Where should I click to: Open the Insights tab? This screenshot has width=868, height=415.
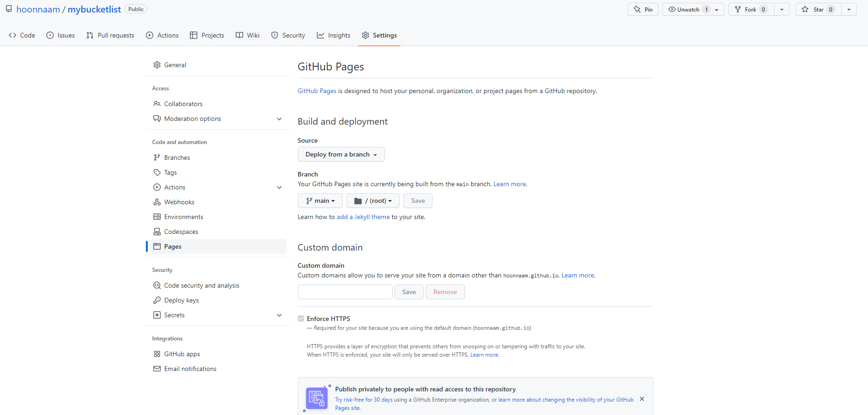point(333,35)
